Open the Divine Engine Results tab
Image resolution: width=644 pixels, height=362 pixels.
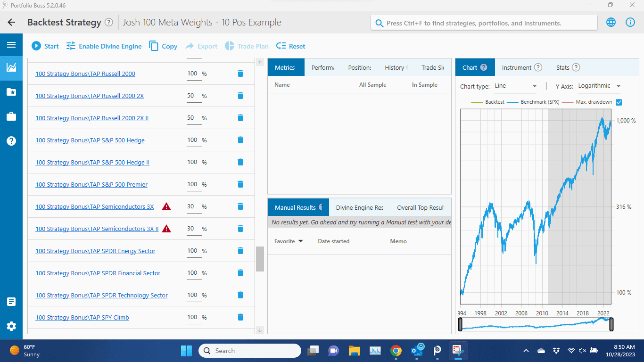359,207
